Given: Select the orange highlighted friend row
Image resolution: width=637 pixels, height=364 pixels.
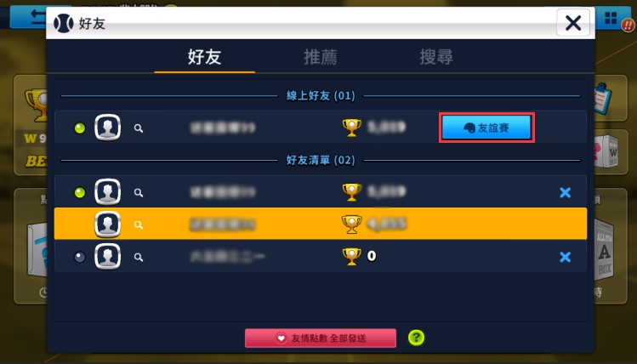Looking at the screenshot, I should [321, 224].
